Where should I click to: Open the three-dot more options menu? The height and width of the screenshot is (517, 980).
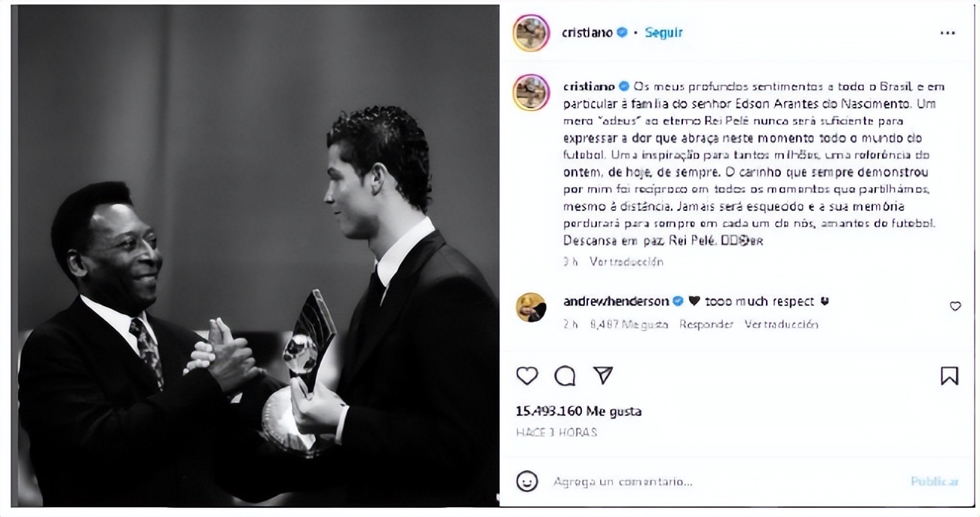click(948, 33)
